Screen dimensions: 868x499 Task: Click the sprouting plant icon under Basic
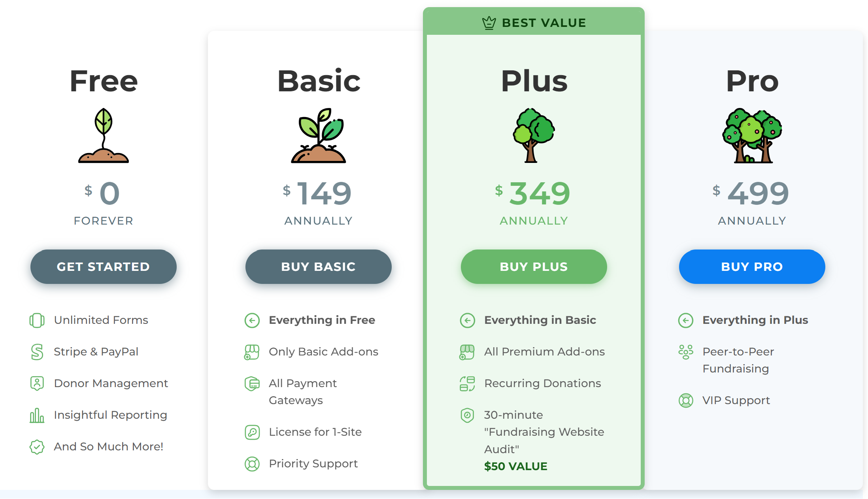point(319,136)
